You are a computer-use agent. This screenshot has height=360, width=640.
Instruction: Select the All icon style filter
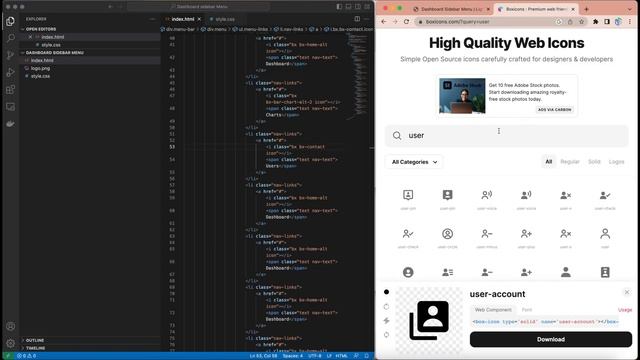pyautogui.click(x=549, y=162)
